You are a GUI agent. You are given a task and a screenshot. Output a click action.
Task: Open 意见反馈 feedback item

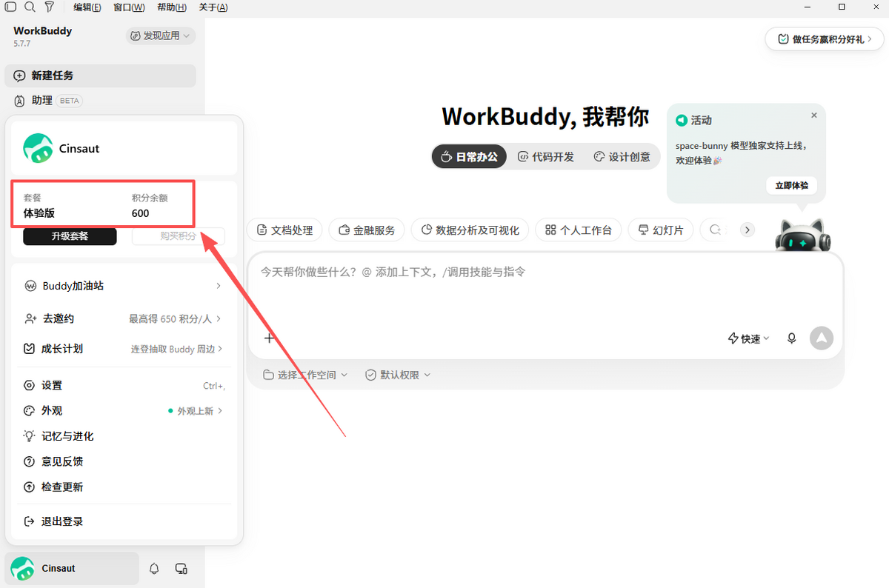point(124,461)
